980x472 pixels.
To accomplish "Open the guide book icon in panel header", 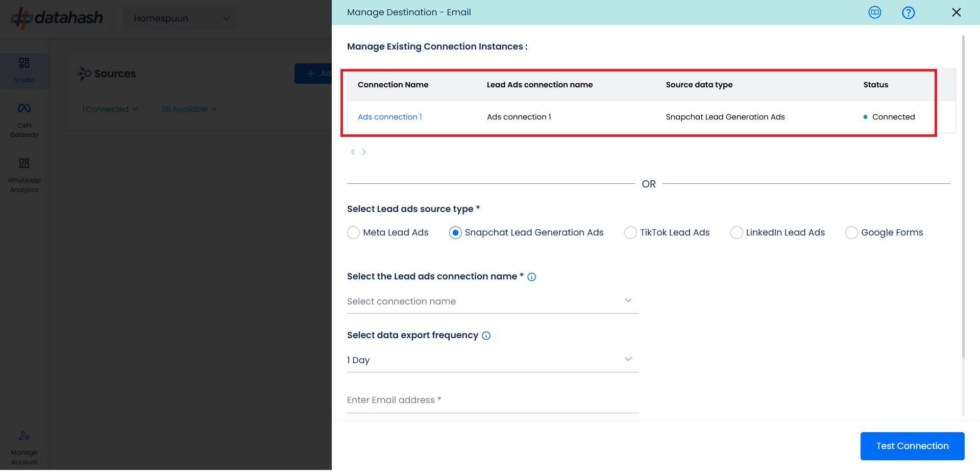I will click(x=875, y=13).
